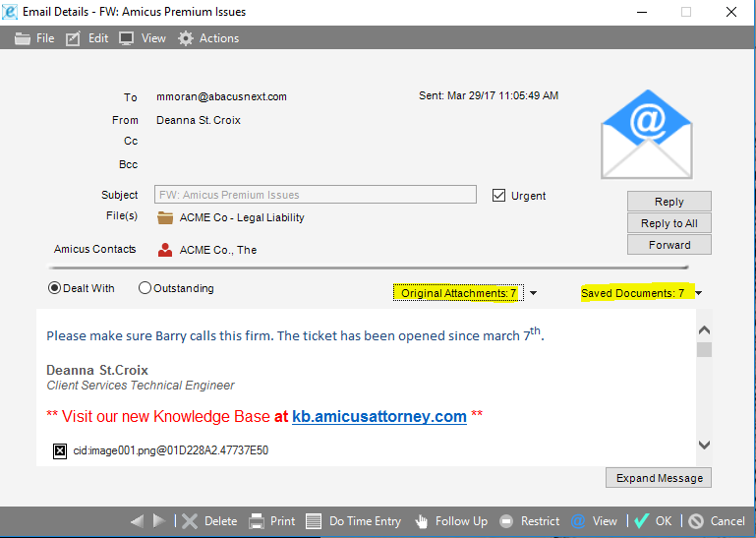The height and width of the screenshot is (538, 756).
Task: Click the red contact person icon
Action: (165, 250)
